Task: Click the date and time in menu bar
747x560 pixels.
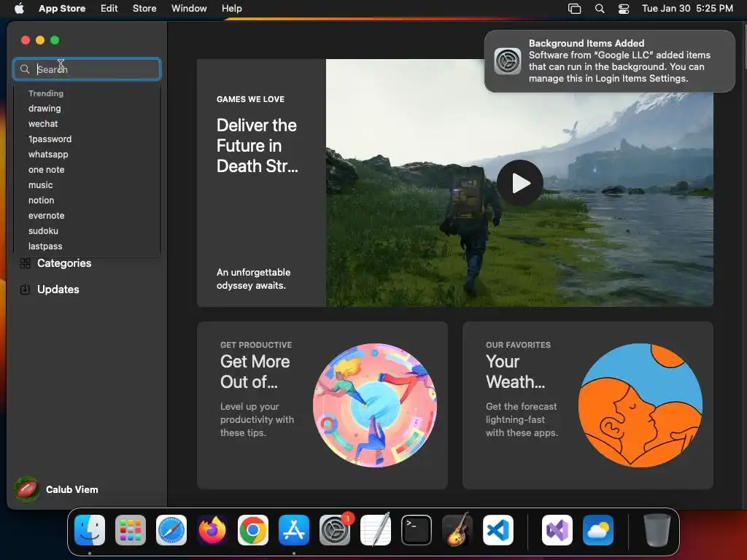Action: pyautogui.click(x=687, y=9)
